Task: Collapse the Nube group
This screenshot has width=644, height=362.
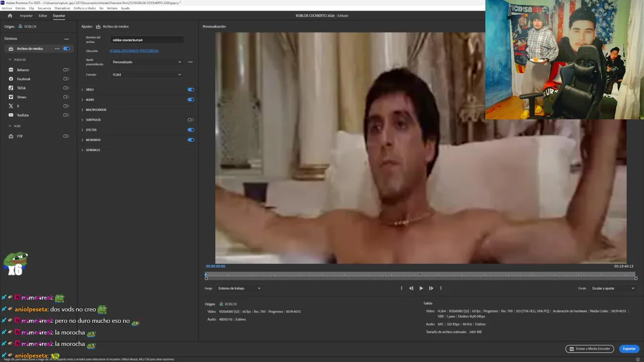Action: click(x=10, y=126)
